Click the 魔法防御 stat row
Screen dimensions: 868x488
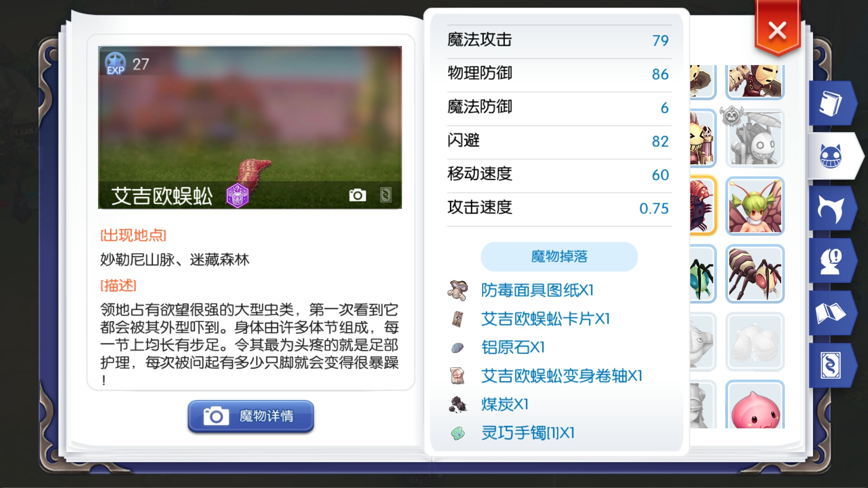(559, 108)
